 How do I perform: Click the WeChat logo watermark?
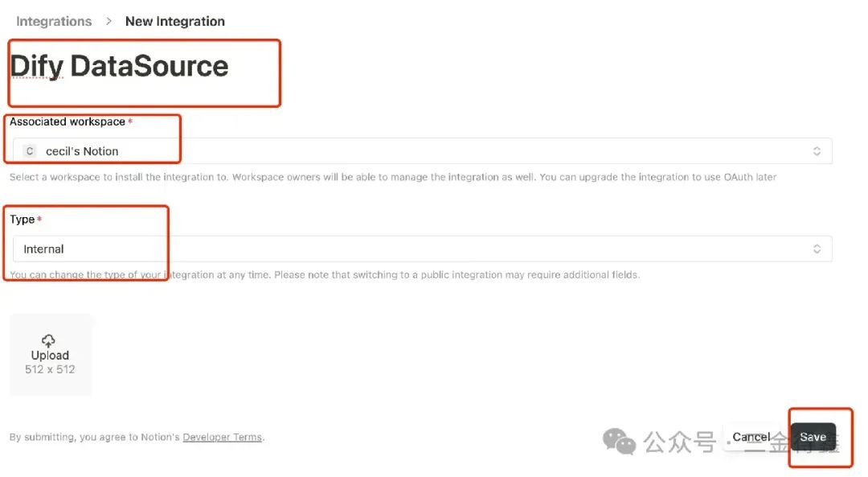620,441
